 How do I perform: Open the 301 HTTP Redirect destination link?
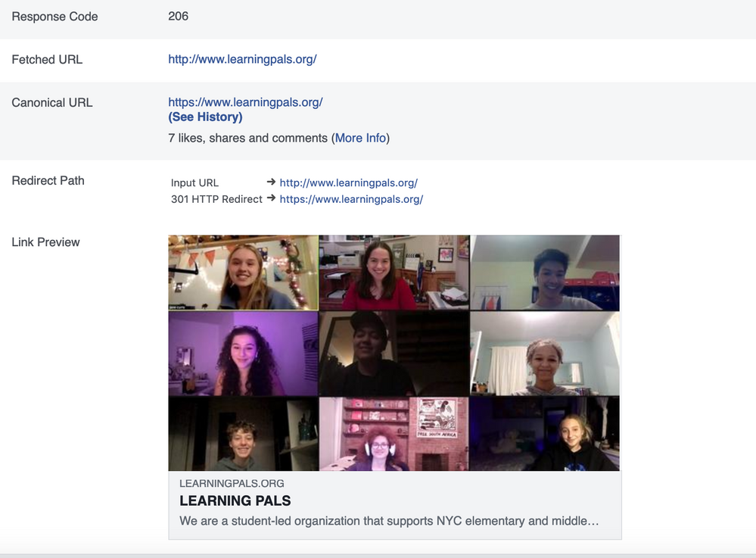351,199
